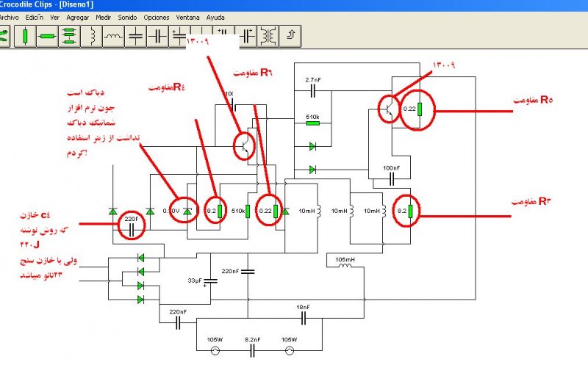Viewport: 588px width, 373px height.
Task: Open the Archivo menu
Action: 9,17
